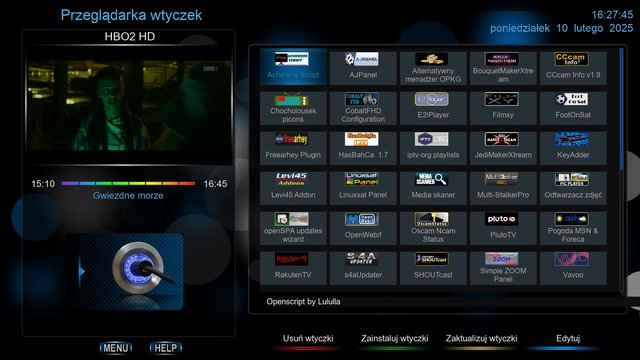Screen dimensions: 640x360
Task: Open the Filmxy plugin
Action: 503,107
